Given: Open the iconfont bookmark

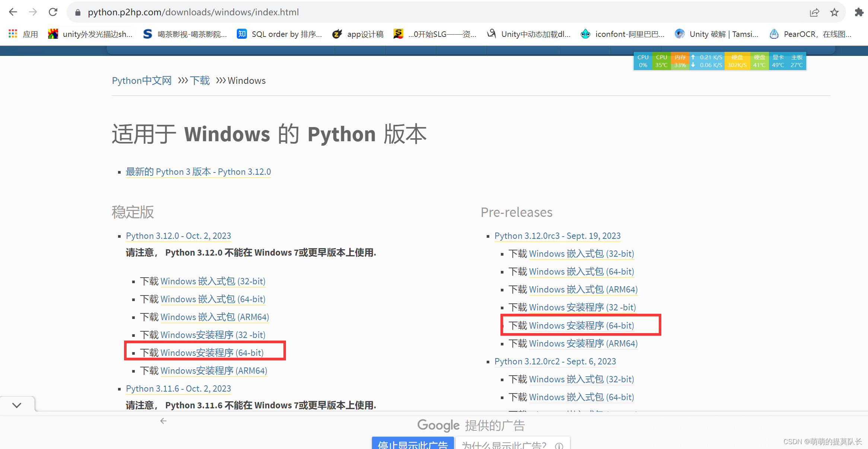Looking at the screenshot, I should tap(622, 34).
